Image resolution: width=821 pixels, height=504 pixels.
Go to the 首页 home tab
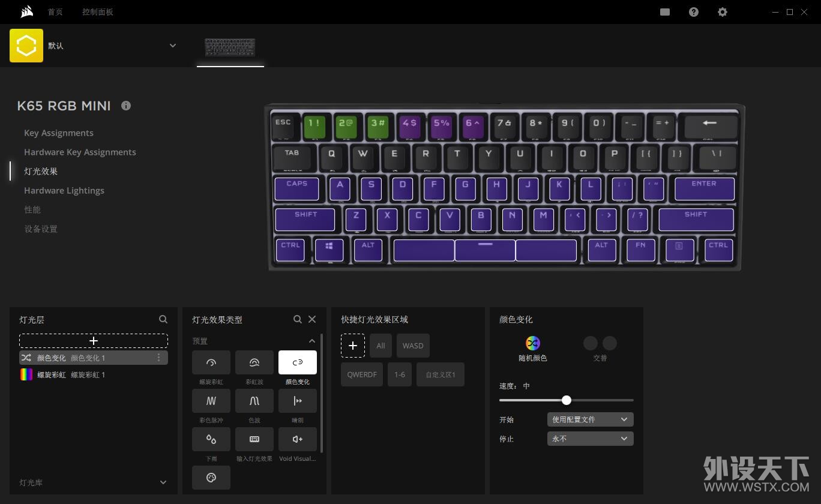point(55,12)
